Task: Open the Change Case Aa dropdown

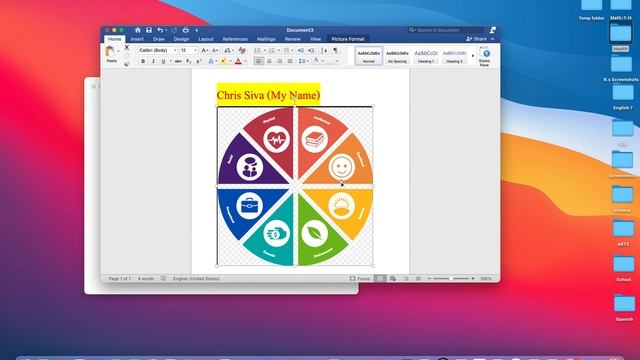Action: coord(229,50)
